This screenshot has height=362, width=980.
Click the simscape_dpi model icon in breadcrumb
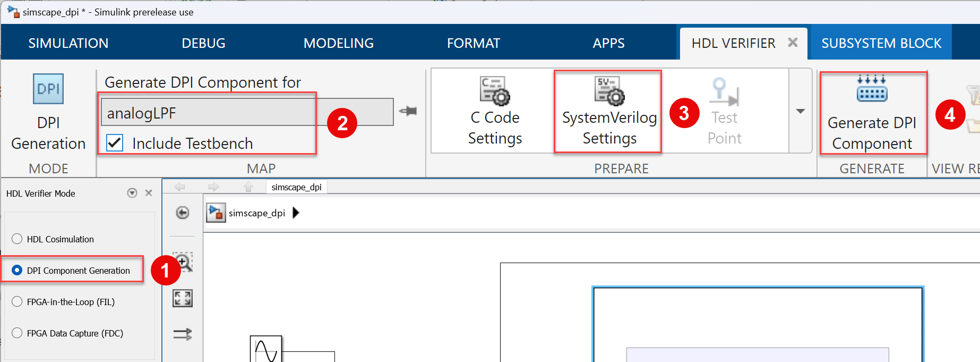(216, 213)
